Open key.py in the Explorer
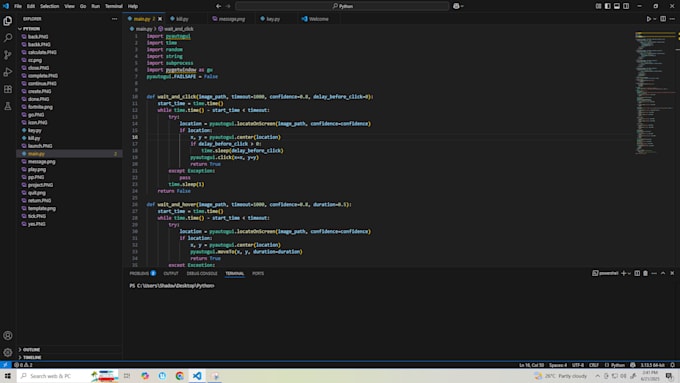680x383 pixels. pyautogui.click(x=35, y=131)
